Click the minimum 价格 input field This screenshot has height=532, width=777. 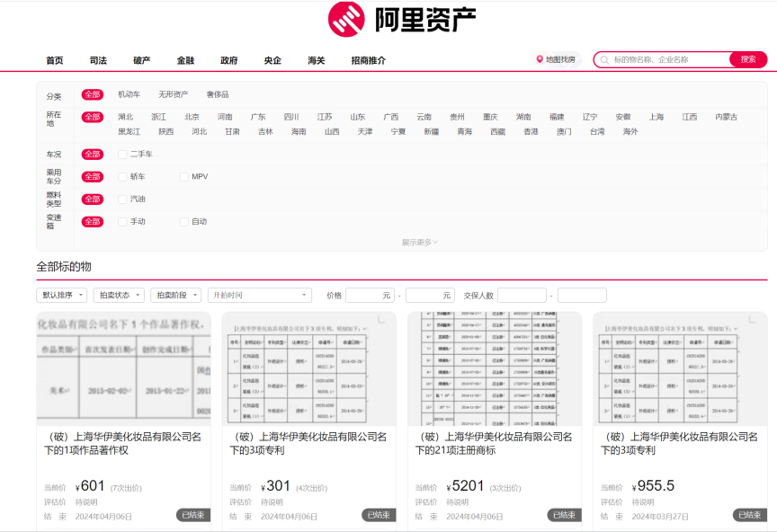click(x=371, y=296)
